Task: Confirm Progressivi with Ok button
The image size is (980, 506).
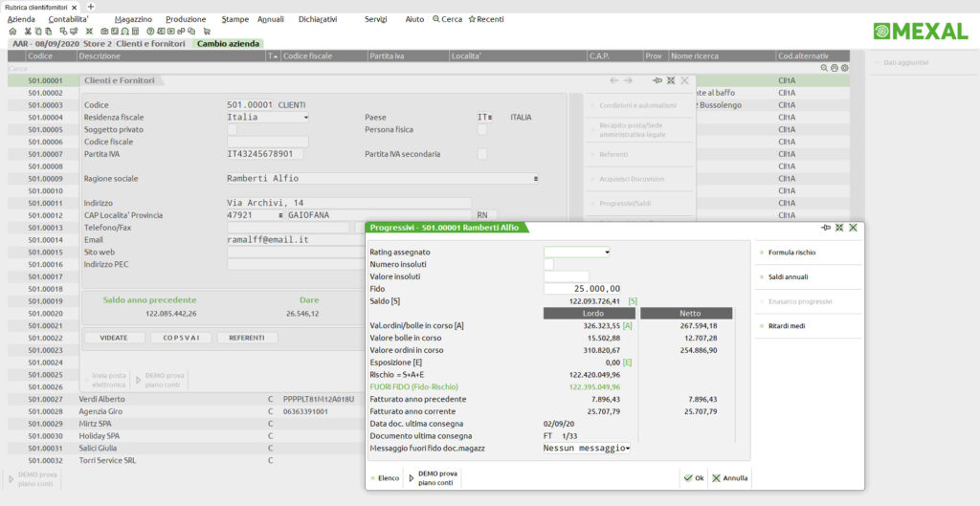Action: pyautogui.click(x=694, y=478)
